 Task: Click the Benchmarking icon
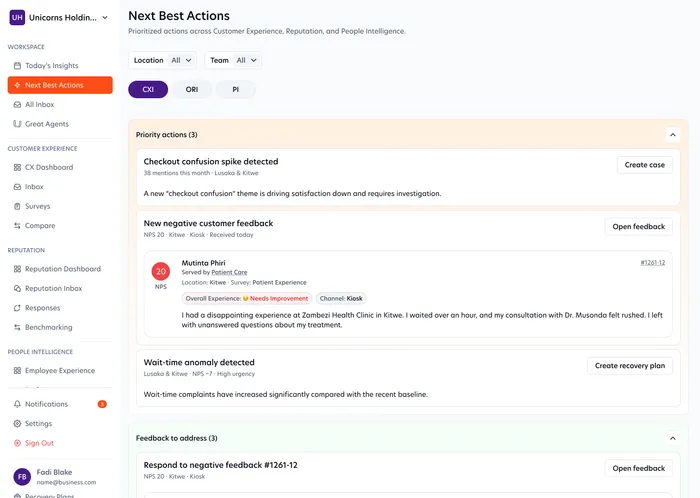click(x=17, y=328)
